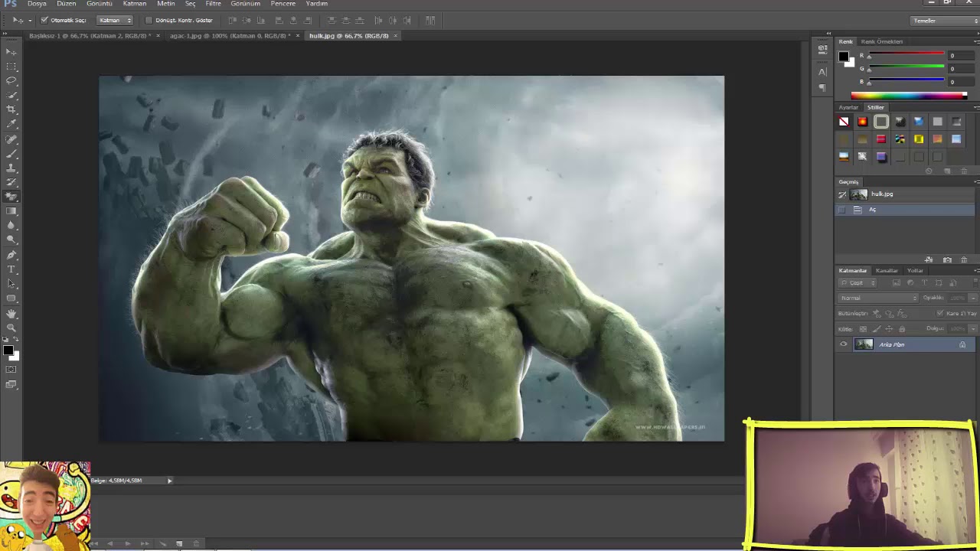The height and width of the screenshot is (551, 980).
Task: Select the Lasso tool
Action: coord(11,80)
